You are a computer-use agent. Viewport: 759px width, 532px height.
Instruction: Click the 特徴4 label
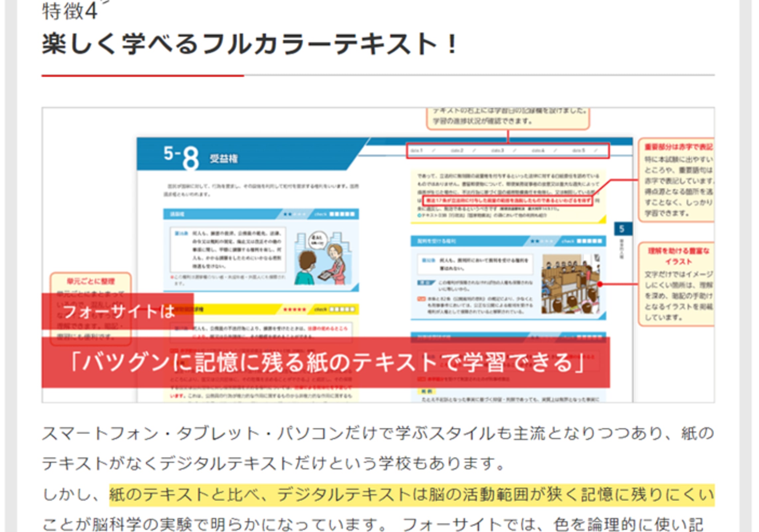[x=70, y=11]
